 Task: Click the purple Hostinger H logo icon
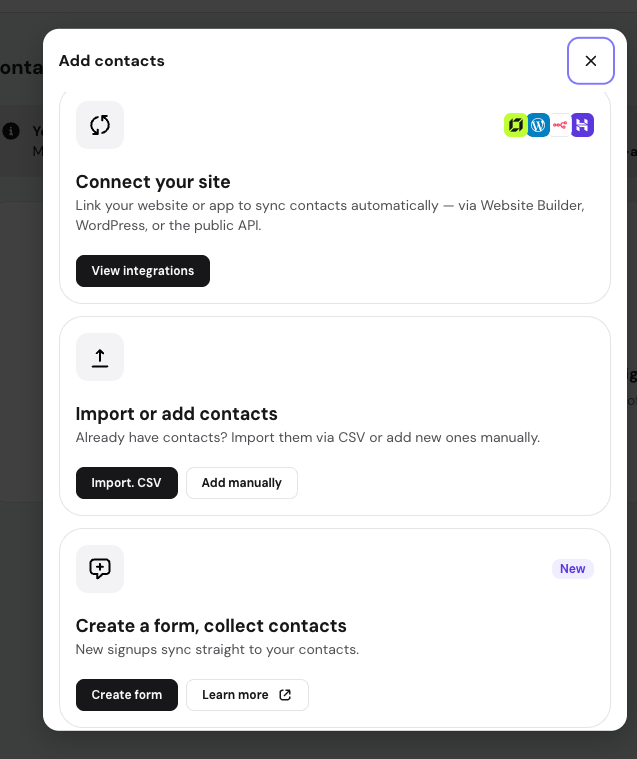582,125
